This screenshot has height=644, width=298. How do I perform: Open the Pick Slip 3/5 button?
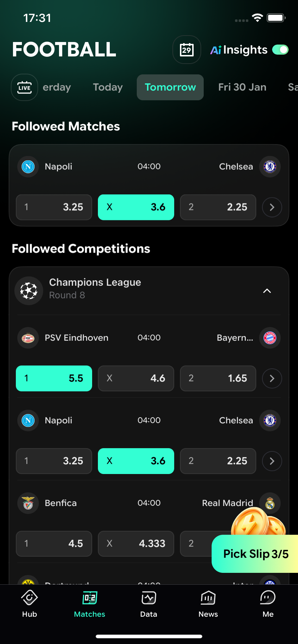tap(256, 554)
